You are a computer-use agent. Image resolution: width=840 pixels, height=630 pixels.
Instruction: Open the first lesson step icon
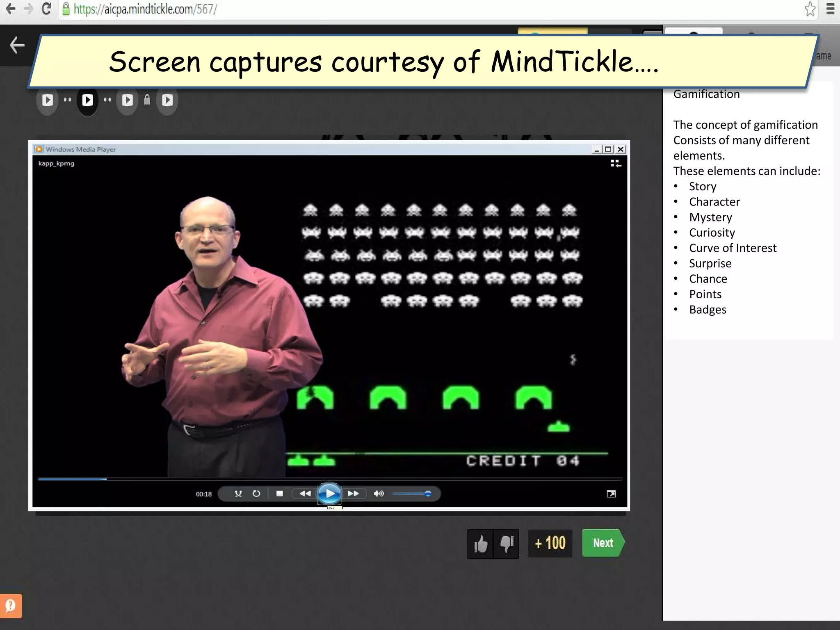tap(48, 100)
